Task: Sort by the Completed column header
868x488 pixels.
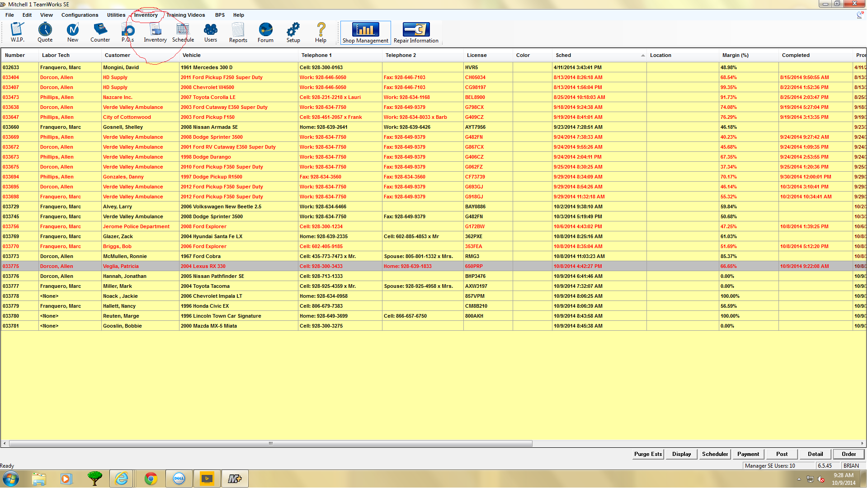Action: pos(816,55)
